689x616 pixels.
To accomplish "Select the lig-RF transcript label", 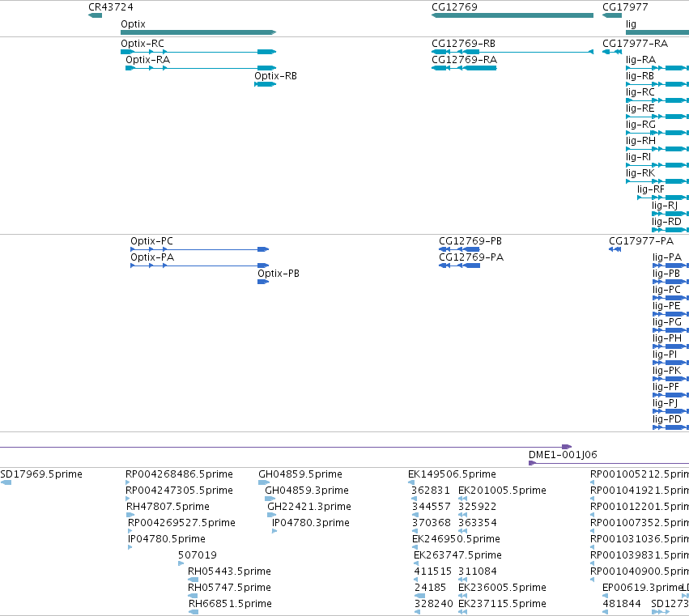I will click(651, 189).
